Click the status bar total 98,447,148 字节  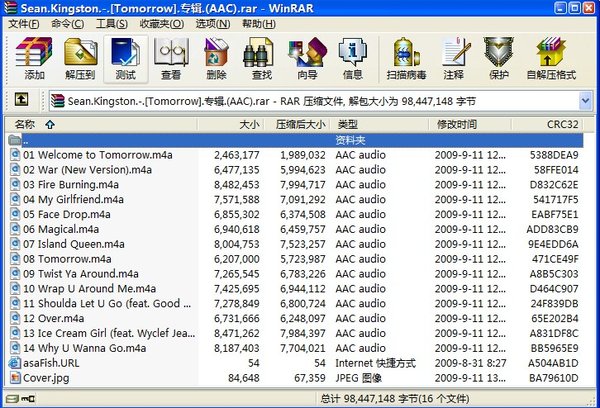[x=395, y=399]
